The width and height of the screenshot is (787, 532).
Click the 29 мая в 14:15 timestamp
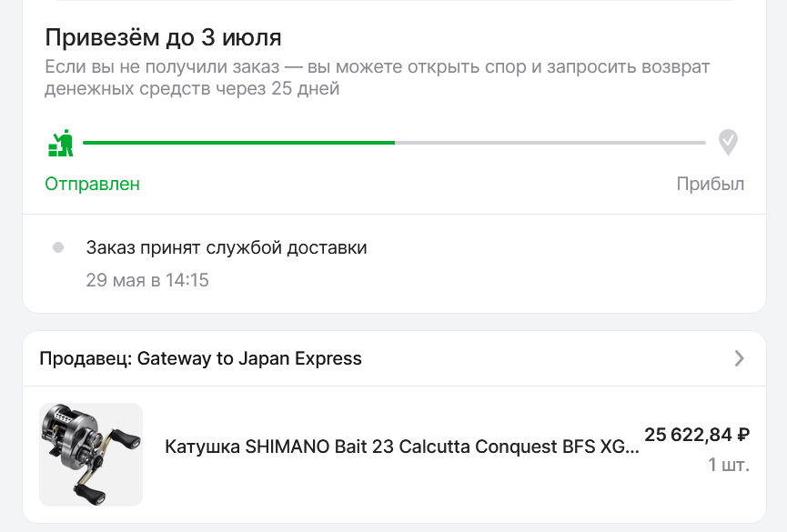[147, 280]
